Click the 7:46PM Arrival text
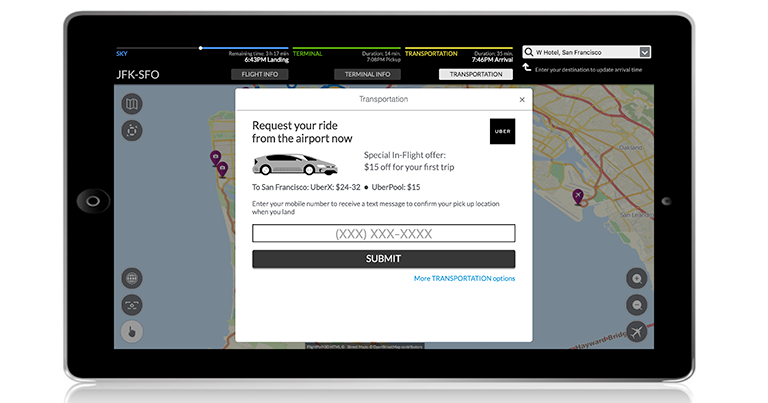 pyautogui.click(x=492, y=60)
